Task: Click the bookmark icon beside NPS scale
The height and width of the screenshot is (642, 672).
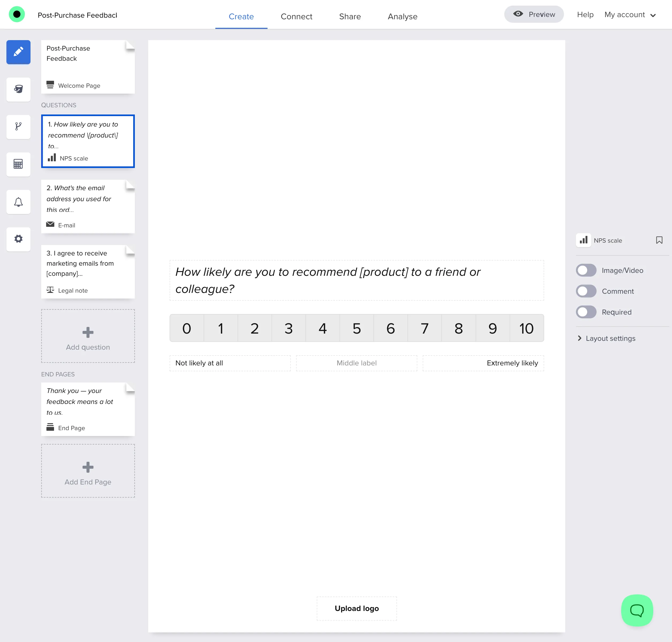Action: 659,240
